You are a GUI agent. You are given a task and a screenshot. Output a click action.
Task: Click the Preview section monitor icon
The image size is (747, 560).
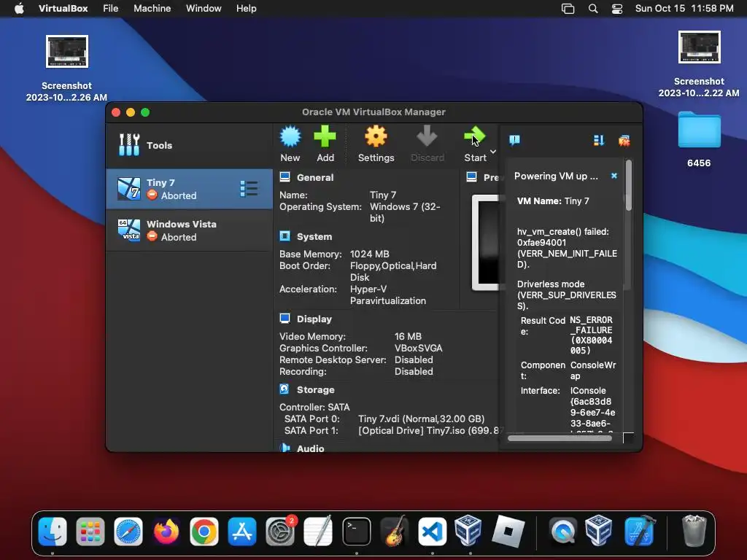click(472, 177)
